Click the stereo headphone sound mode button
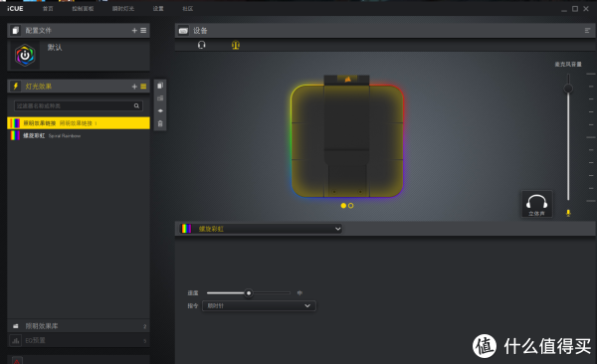Viewport: 597px width, 364px height. tap(536, 204)
